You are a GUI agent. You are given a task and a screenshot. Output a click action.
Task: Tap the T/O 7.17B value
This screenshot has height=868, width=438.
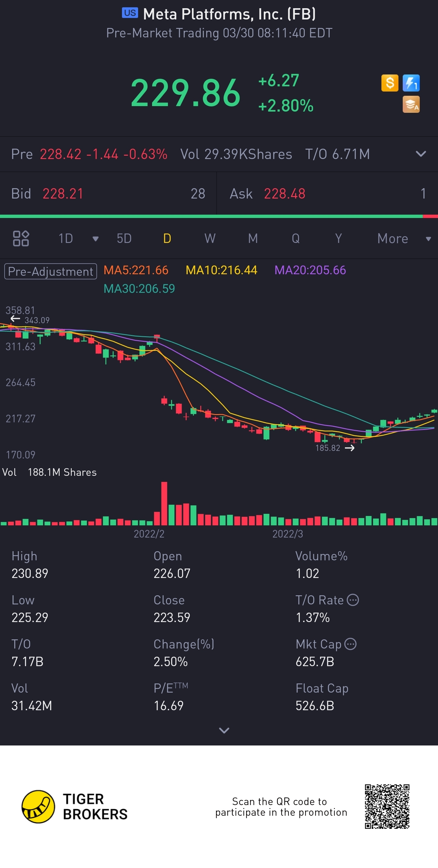point(27,662)
